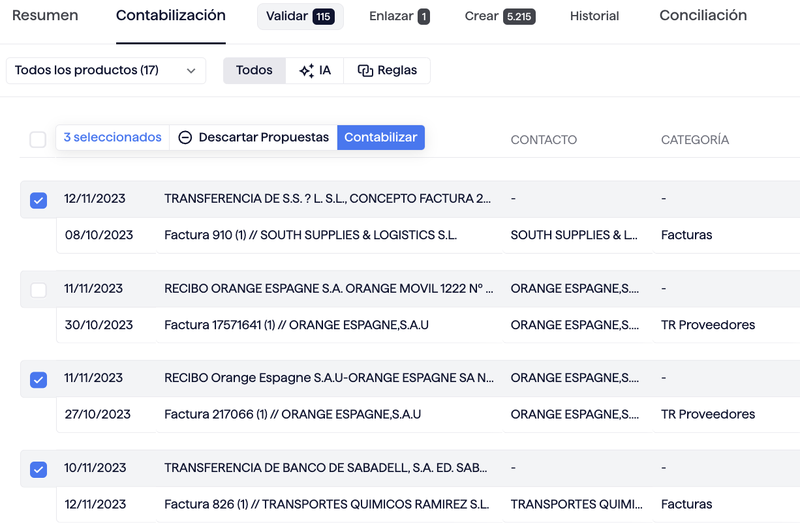Check the RECIBO ORANGE MOVIL 1222 row checkbox
Image resolution: width=800 pixels, height=532 pixels.
click(x=38, y=290)
